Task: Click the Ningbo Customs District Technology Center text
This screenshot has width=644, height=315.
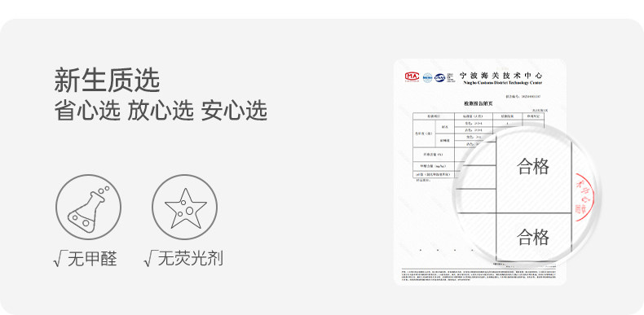Action: point(503,82)
